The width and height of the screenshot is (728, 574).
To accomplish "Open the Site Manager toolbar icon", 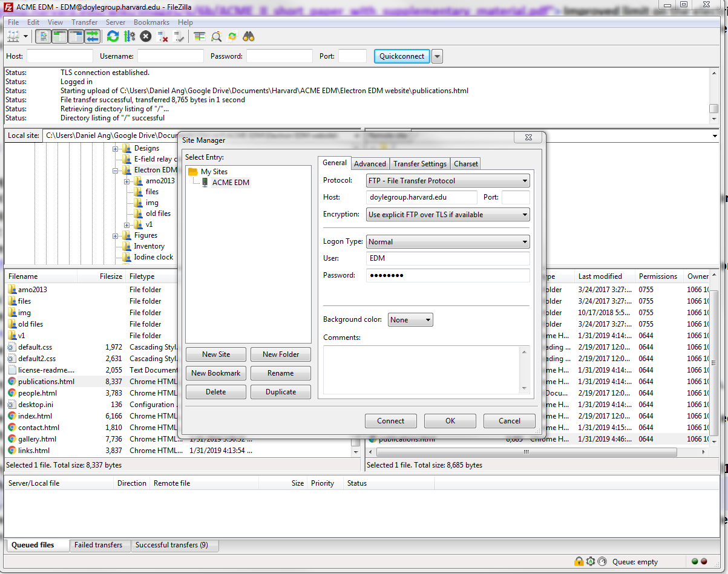I will click(x=13, y=37).
